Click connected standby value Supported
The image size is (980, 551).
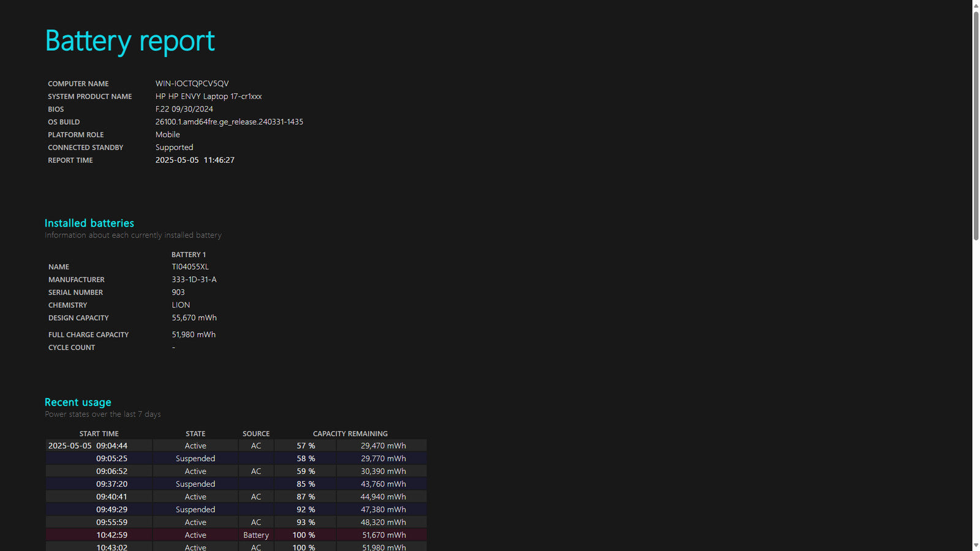[x=174, y=148]
